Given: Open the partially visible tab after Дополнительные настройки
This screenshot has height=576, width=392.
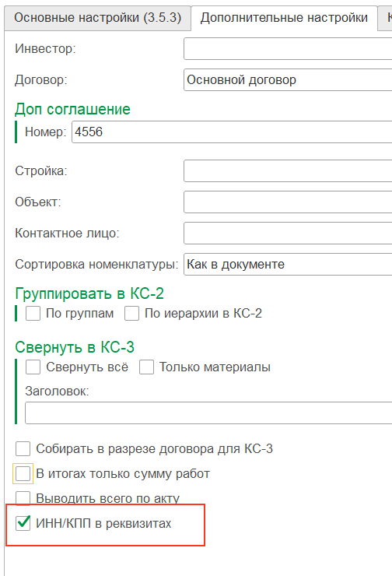Looking at the screenshot, I should point(386,18).
